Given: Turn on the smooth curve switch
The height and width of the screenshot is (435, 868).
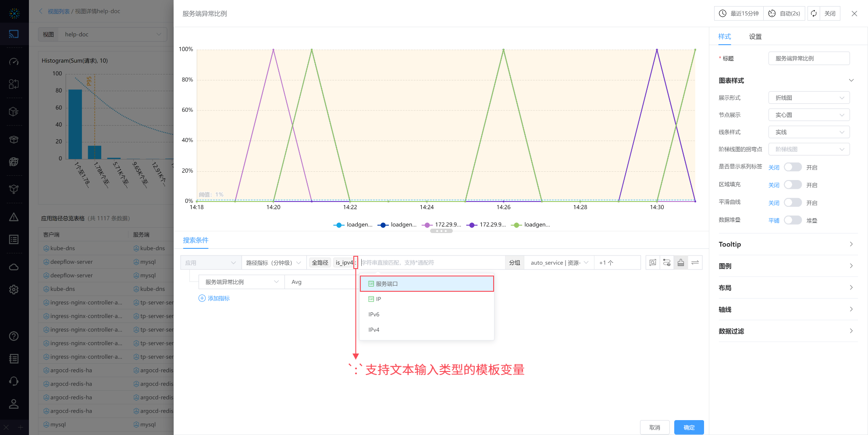Looking at the screenshot, I should [793, 202].
